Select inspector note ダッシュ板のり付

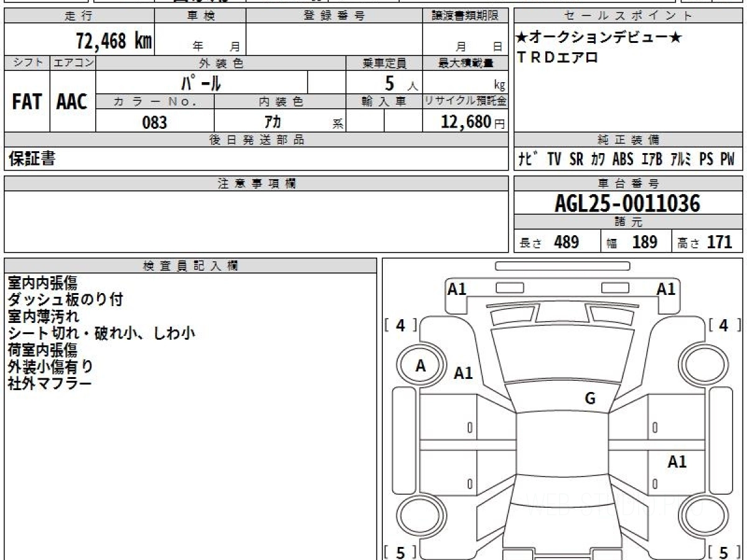[65, 300]
